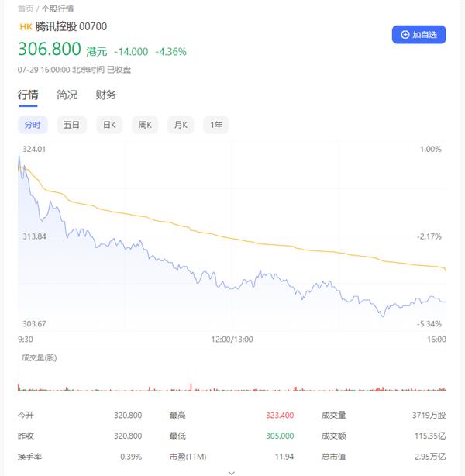Click the 总市值 2.95万亿 value

431,457
